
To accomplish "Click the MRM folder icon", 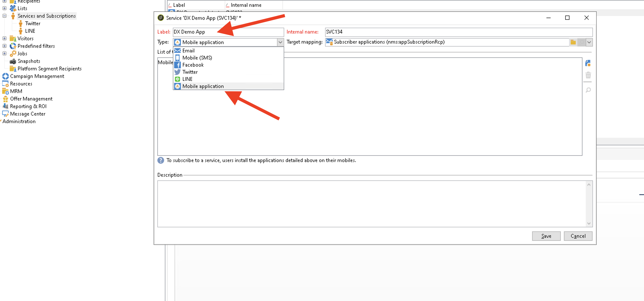I will [5, 91].
